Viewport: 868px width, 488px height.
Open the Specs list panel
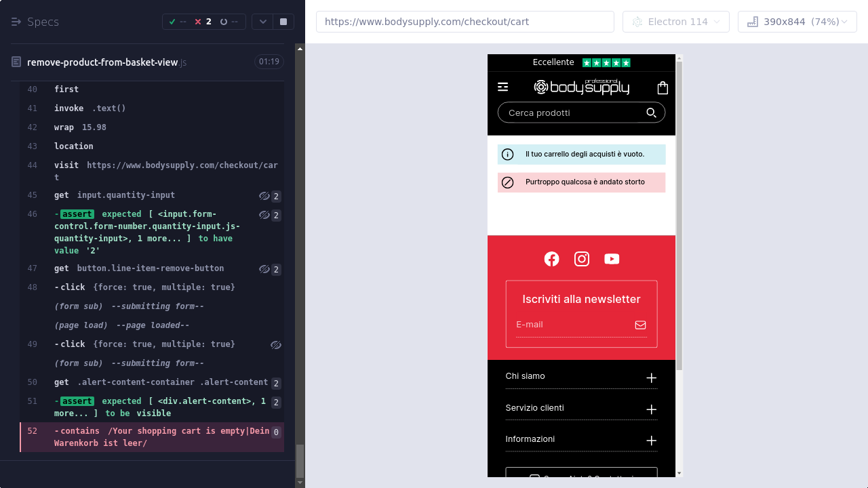(35, 22)
